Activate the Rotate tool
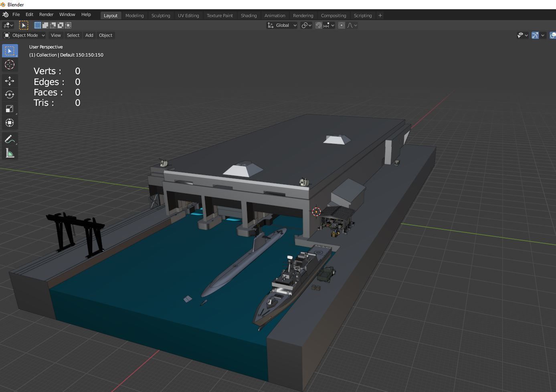This screenshot has width=556, height=392. click(10, 95)
